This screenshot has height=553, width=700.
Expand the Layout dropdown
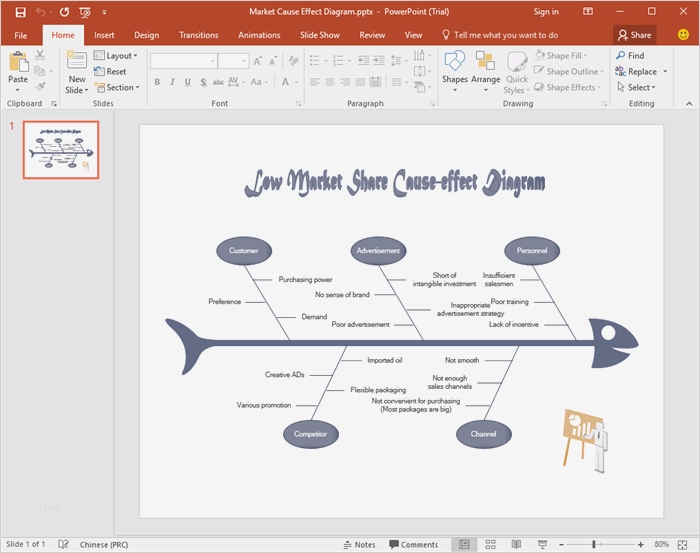(x=118, y=56)
